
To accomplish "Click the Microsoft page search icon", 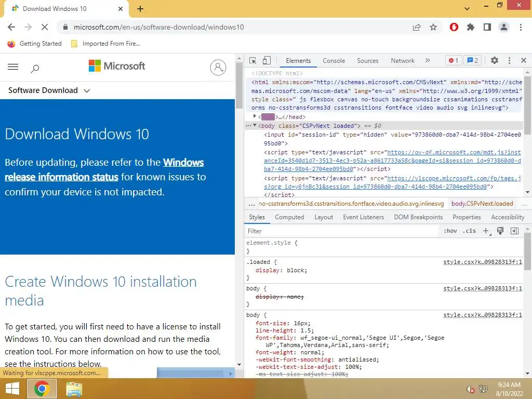I will (35, 69).
